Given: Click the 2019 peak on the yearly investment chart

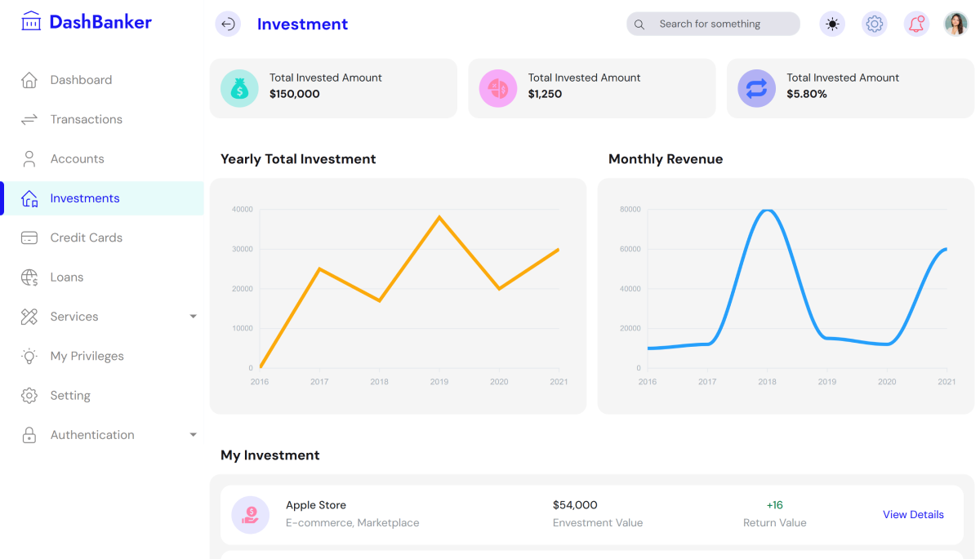Looking at the screenshot, I should (x=439, y=217).
